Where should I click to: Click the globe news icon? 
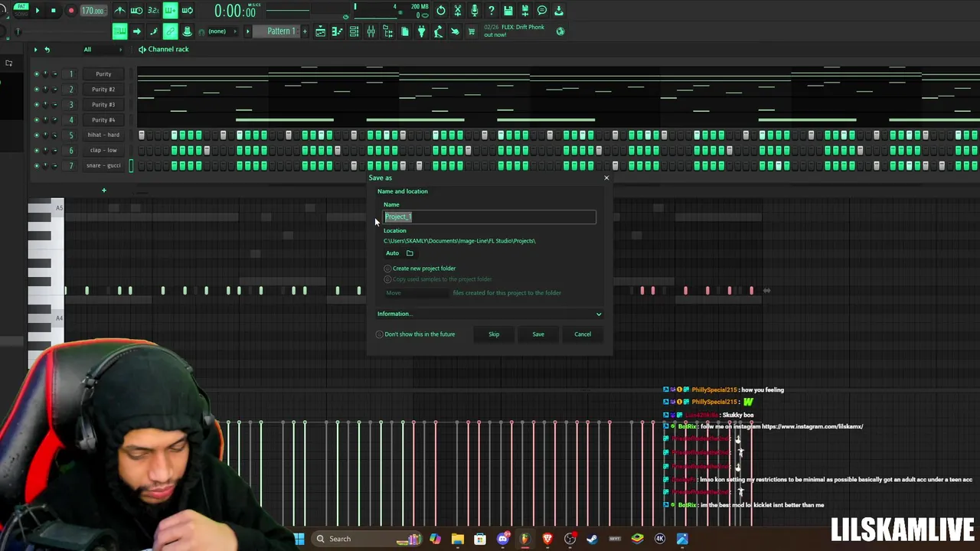coord(560,31)
